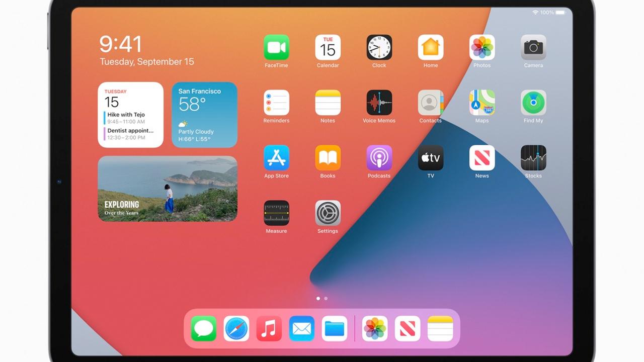Open the Contacts app
644x362 pixels.
(x=431, y=103)
